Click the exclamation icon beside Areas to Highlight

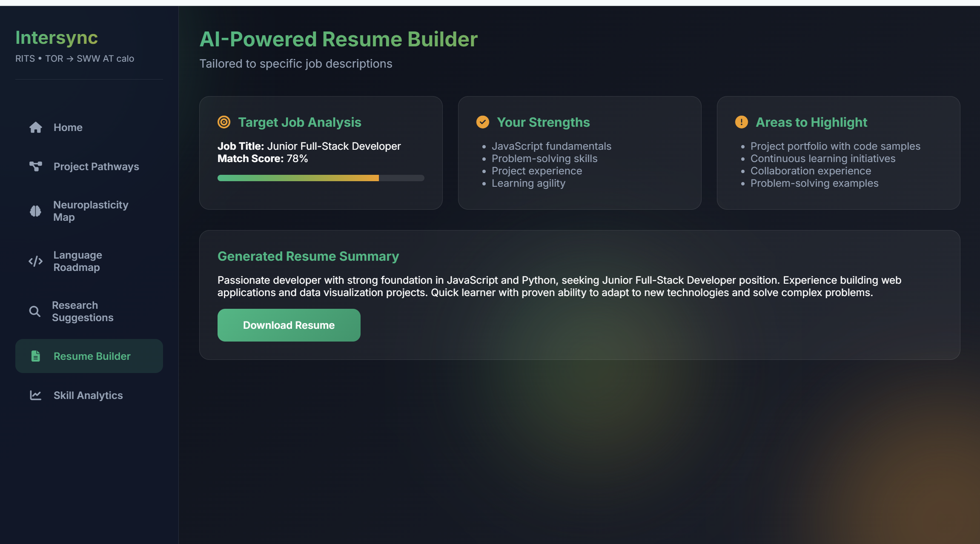741,122
